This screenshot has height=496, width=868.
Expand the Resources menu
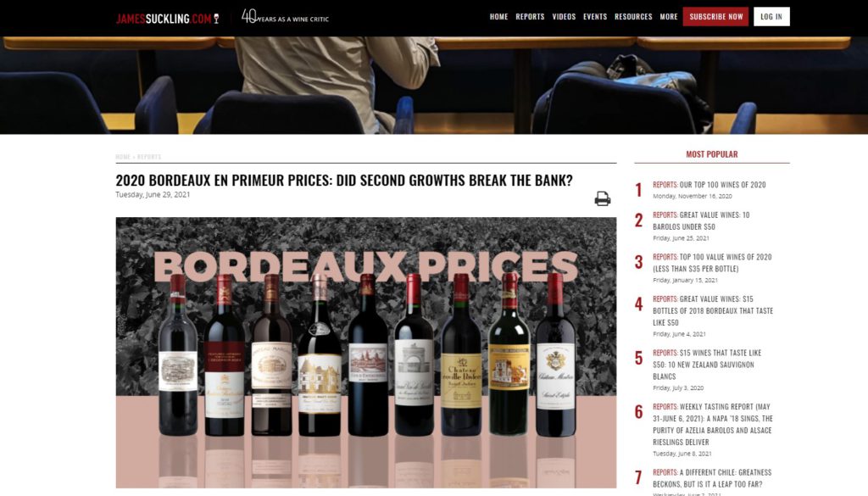pos(633,17)
